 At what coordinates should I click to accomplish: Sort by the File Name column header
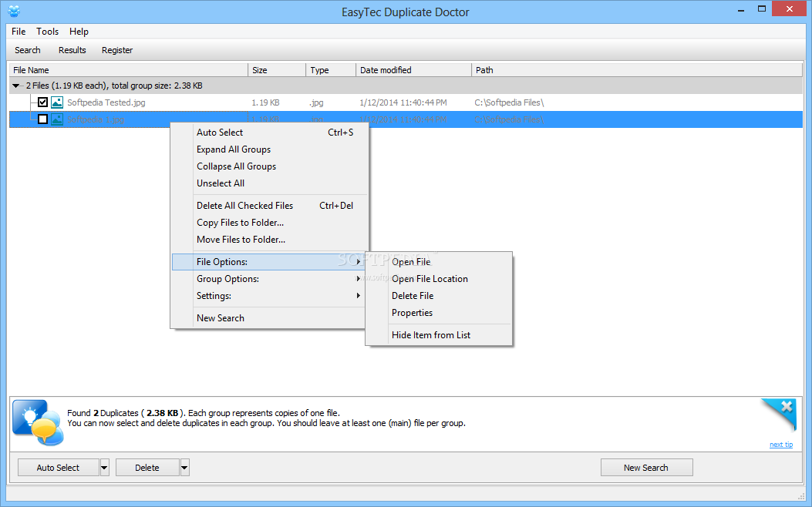[129, 70]
